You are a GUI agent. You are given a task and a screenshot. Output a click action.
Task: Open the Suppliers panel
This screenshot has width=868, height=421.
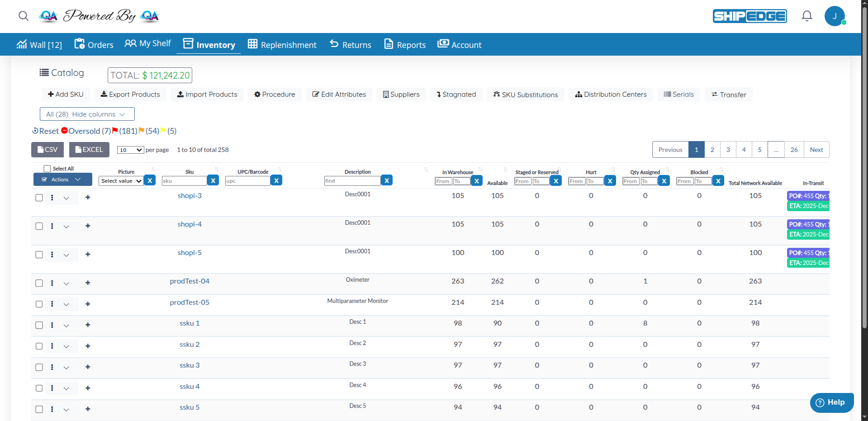(x=401, y=94)
